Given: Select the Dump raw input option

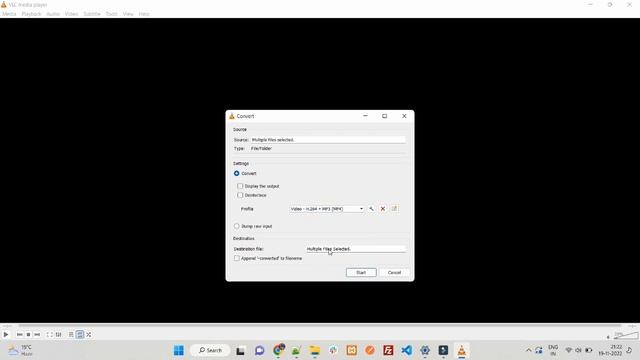Looking at the screenshot, I should coord(237,226).
